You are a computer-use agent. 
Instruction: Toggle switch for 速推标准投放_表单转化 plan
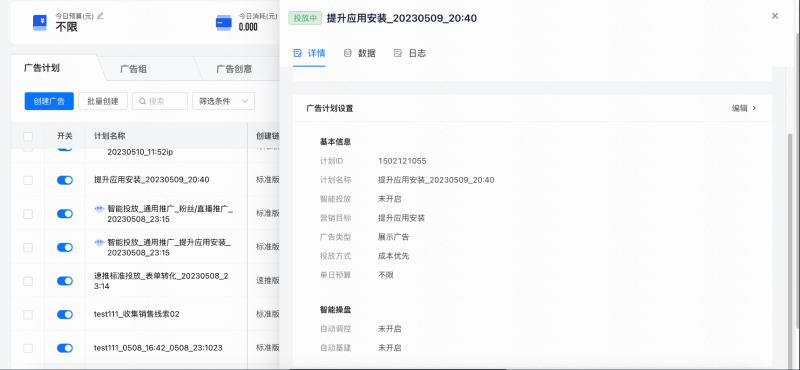[65, 281]
